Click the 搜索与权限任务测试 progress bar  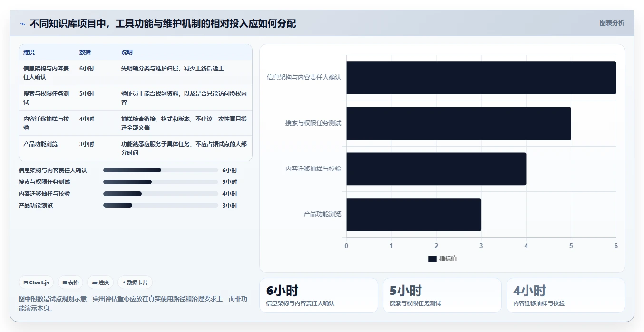tap(160, 182)
